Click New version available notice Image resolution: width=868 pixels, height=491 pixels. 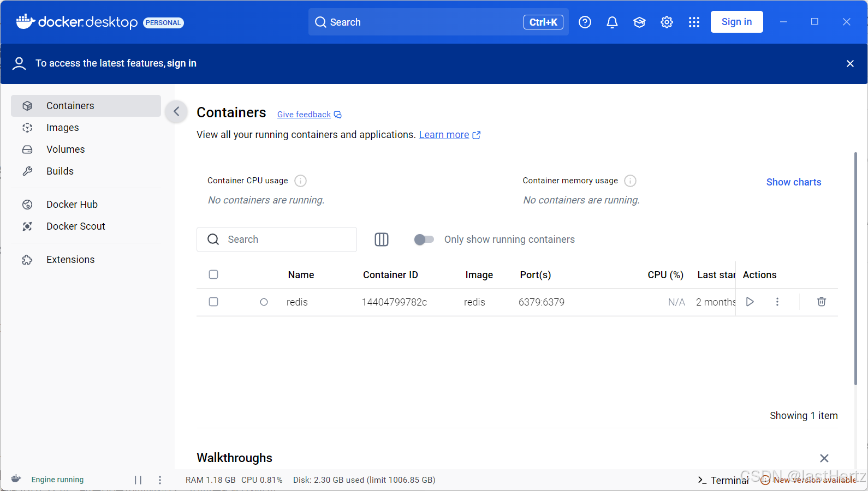click(x=808, y=480)
